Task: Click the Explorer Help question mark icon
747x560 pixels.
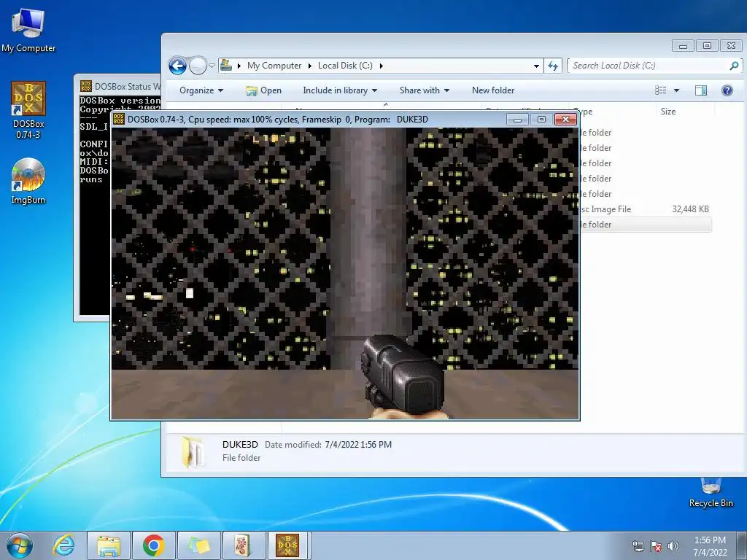Action: (727, 90)
